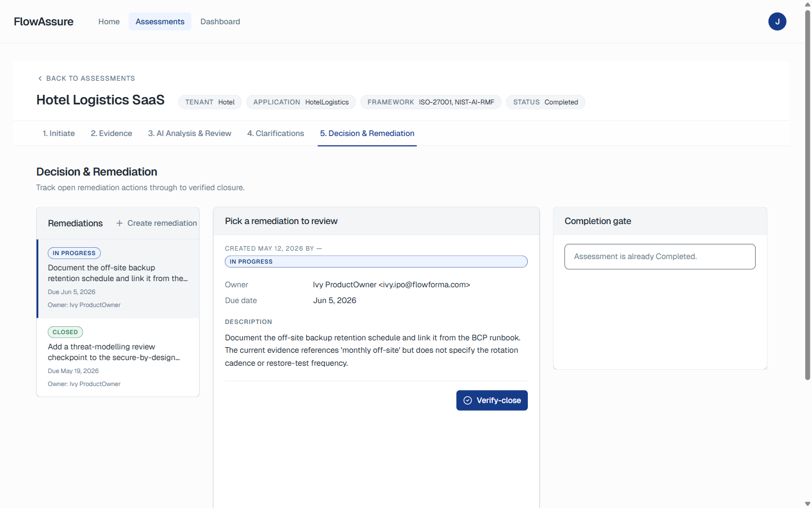Click the Hotel Logistics SaaS title

100,100
